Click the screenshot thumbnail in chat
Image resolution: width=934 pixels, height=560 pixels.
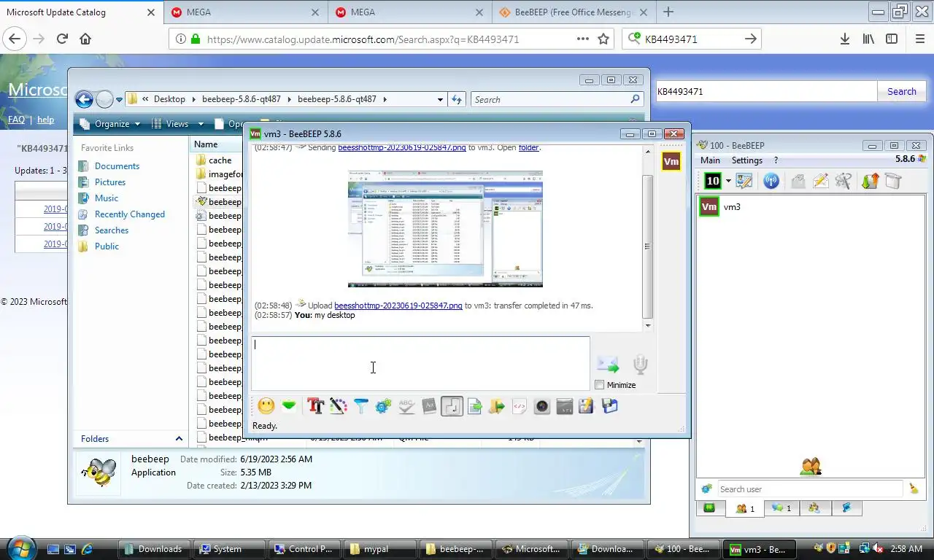(x=445, y=229)
